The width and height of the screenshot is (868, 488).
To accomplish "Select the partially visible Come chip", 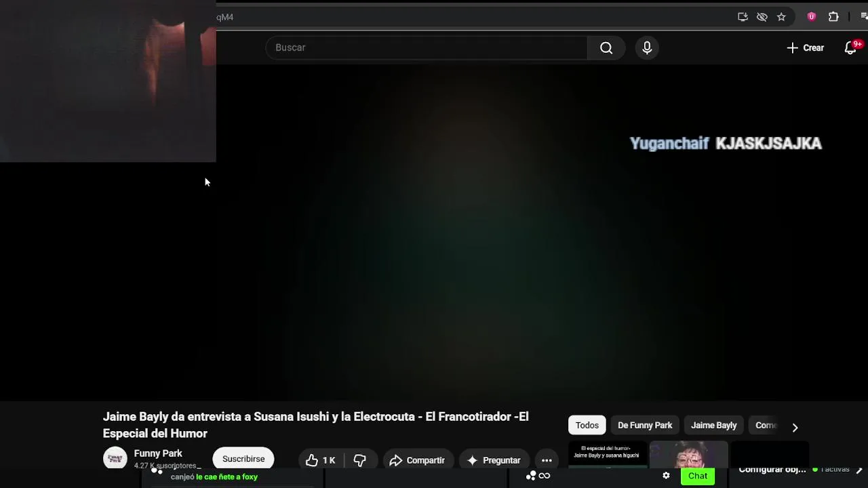I will click(766, 425).
